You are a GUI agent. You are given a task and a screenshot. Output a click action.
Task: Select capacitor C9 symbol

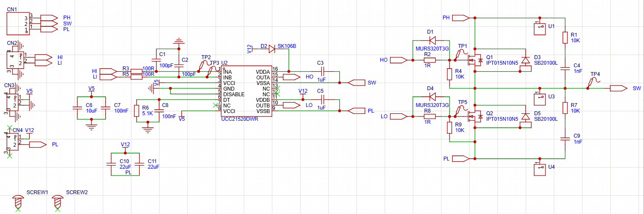565,139
